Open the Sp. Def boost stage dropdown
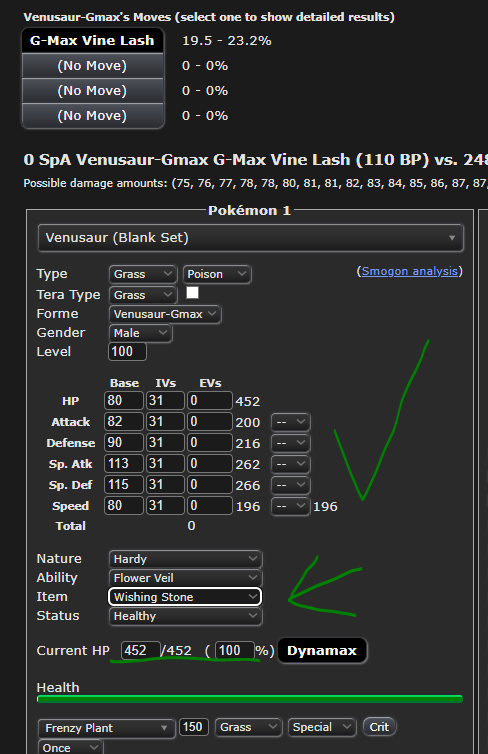 click(x=290, y=485)
